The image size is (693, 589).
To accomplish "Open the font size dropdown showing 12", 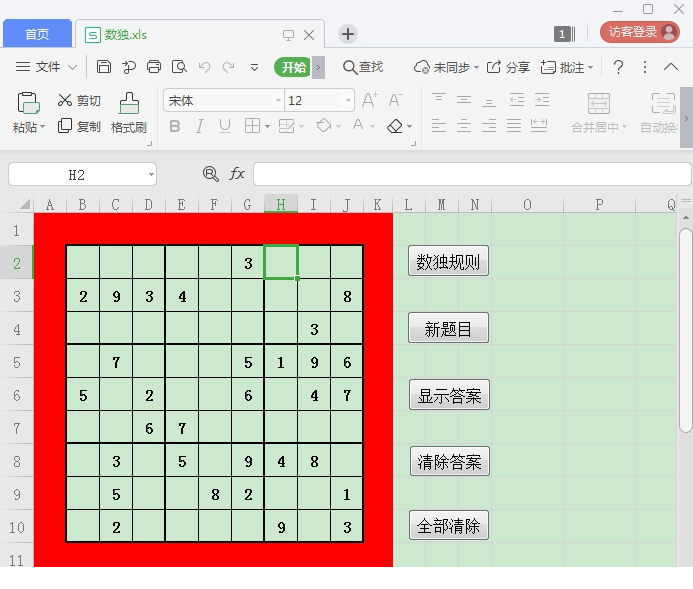I will coord(348,100).
